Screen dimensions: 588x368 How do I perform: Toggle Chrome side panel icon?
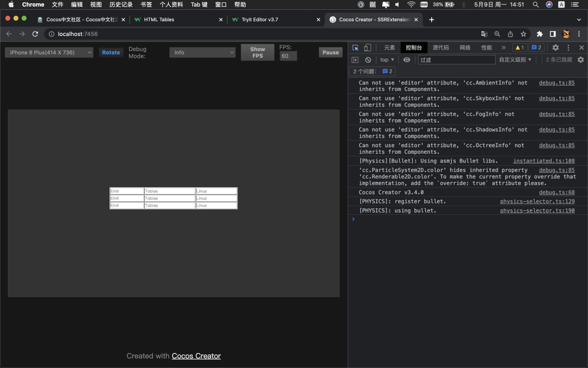(553, 34)
